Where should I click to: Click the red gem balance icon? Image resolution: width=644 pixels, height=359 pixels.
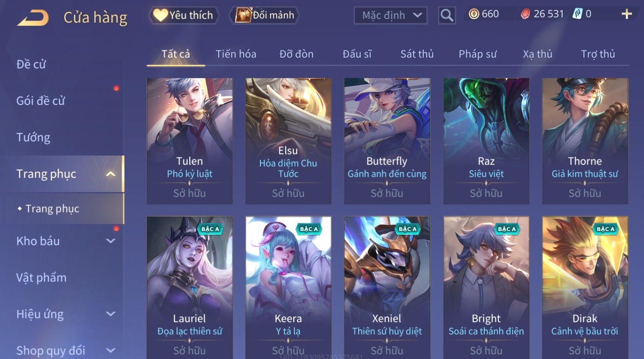(525, 14)
